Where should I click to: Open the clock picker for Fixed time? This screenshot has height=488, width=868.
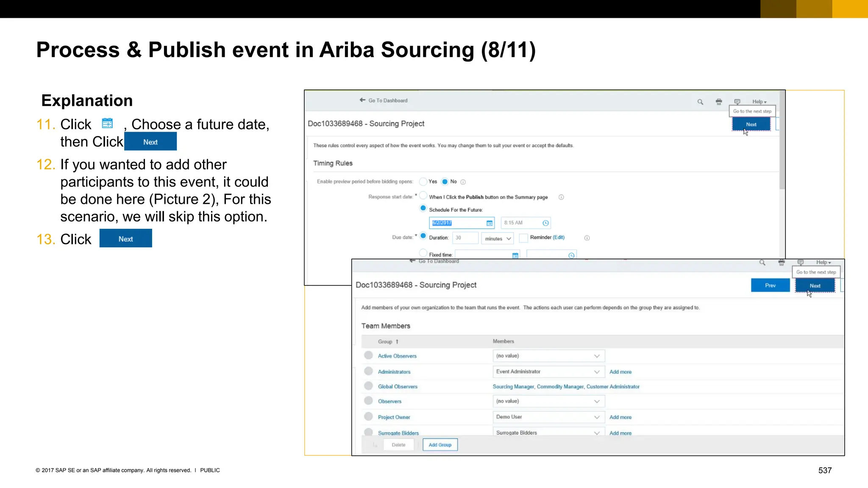tap(571, 255)
